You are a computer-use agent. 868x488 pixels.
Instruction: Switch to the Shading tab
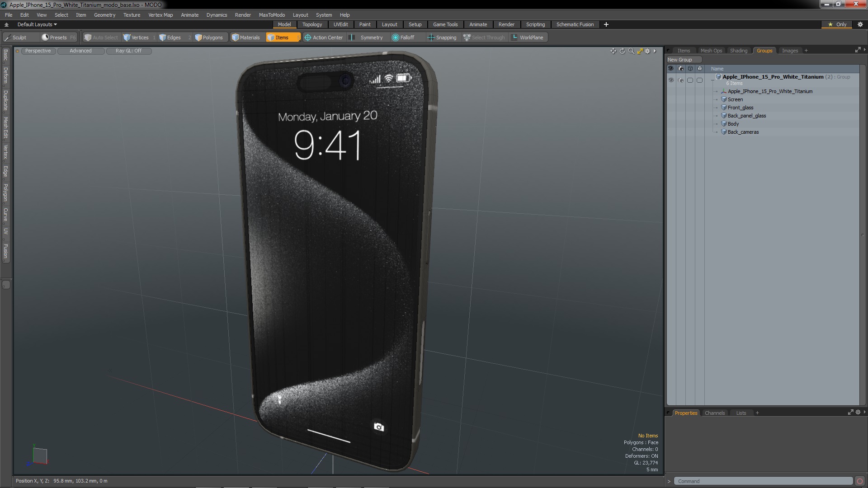tap(739, 51)
